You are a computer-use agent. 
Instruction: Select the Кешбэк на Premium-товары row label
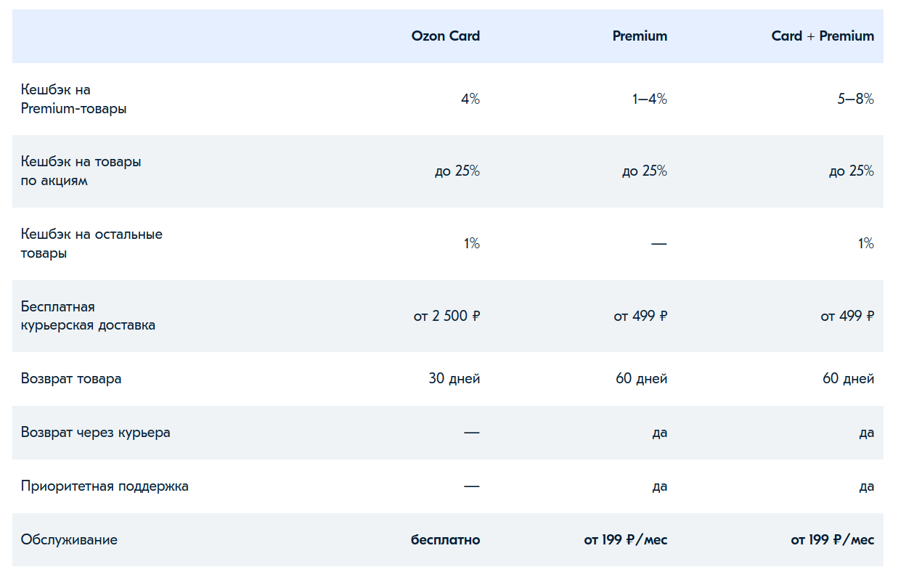point(74,99)
